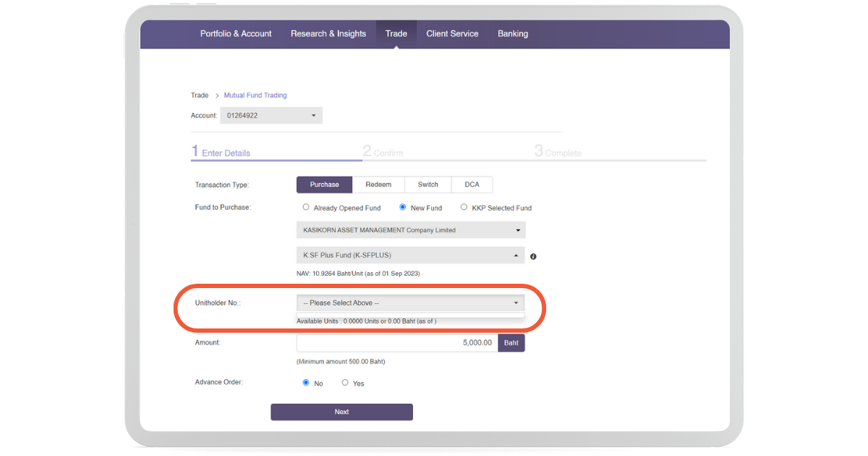Set Advance Order to No
This screenshot has height=456, width=868.
tap(306, 383)
